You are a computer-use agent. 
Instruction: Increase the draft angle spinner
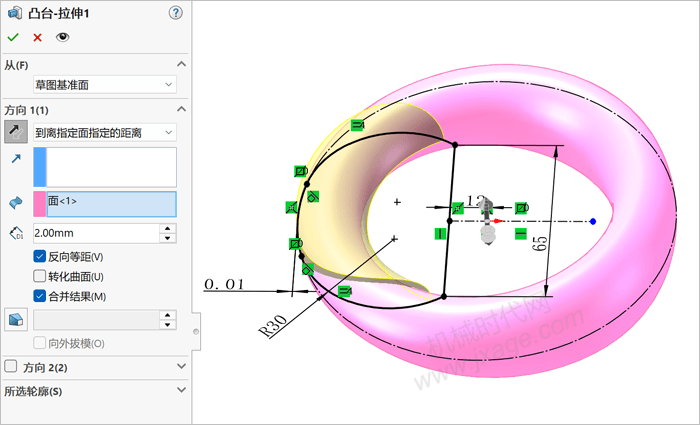point(167,315)
